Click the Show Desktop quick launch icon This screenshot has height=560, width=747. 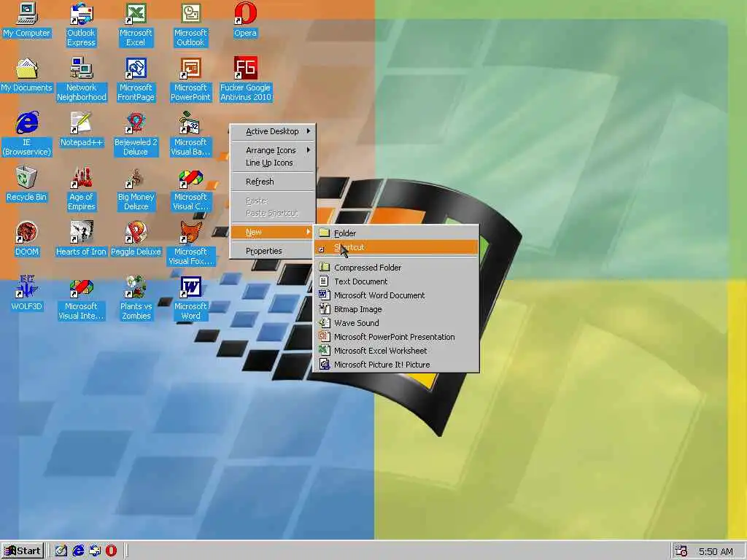(x=61, y=551)
